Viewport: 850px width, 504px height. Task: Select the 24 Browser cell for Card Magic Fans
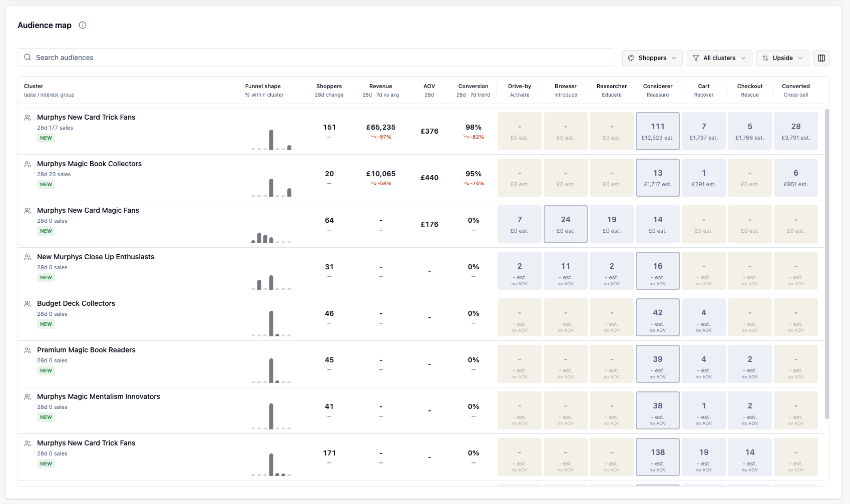tap(566, 224)
